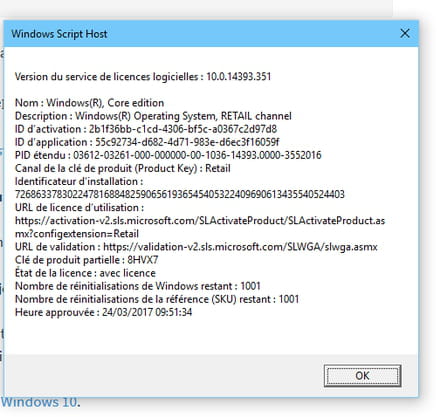440x417 pixels.
Task: Close the Windows Script Host dialog
Action: tap(405, 33)
